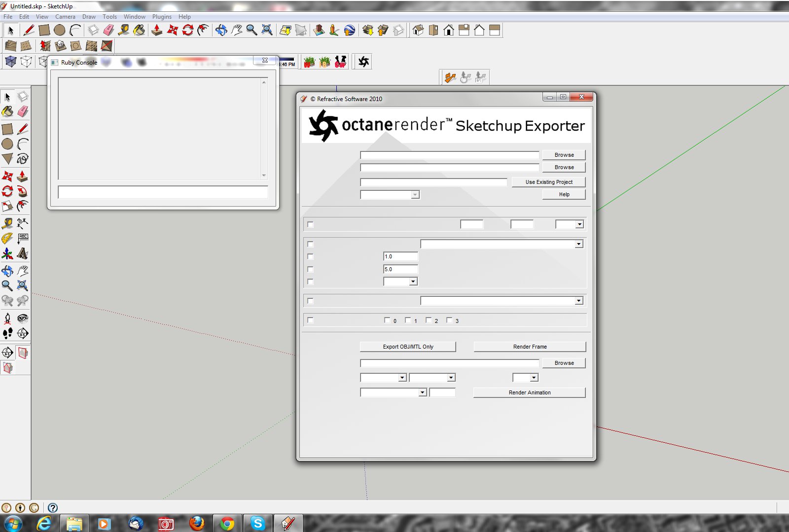Screen dimensions: 789x532
Task: Open the status bar help question icon
Action: 53,507
